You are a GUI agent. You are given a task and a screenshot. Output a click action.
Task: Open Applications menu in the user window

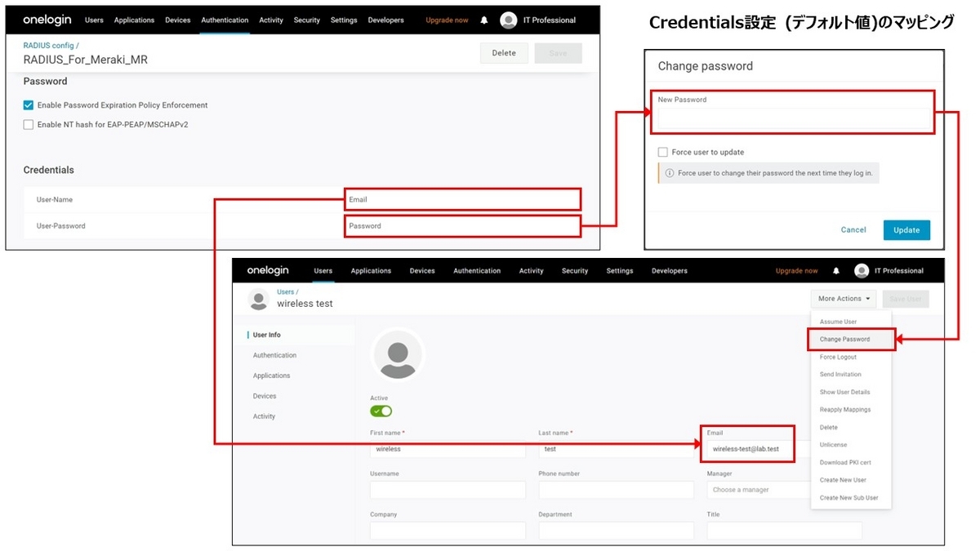(371, 271)
